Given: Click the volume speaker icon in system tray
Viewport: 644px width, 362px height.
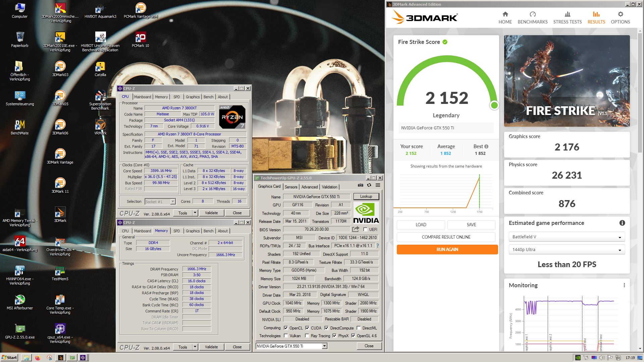Looking at the screenshot, I should pos(602,358).
